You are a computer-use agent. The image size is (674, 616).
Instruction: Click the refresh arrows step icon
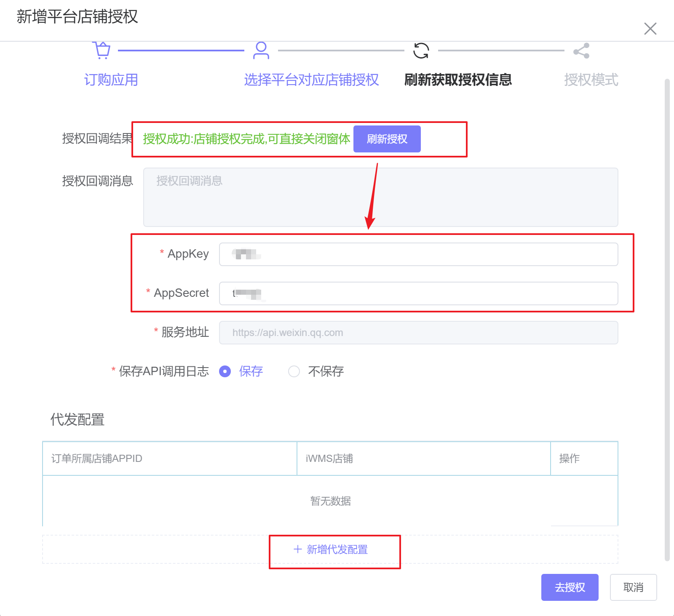[x=421, y=51]
